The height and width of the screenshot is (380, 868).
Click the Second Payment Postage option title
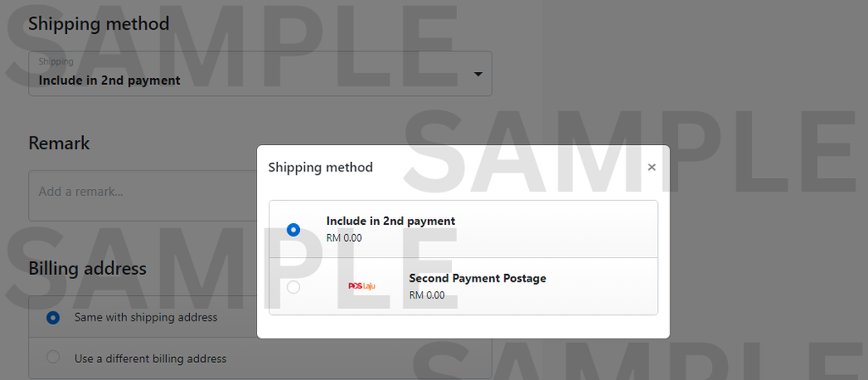(477, 278)
